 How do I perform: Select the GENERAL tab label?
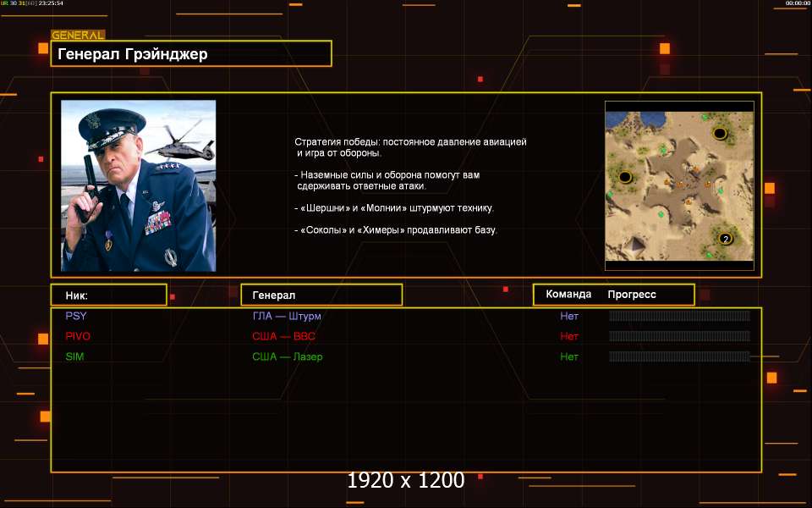click(x=78, y=36)
